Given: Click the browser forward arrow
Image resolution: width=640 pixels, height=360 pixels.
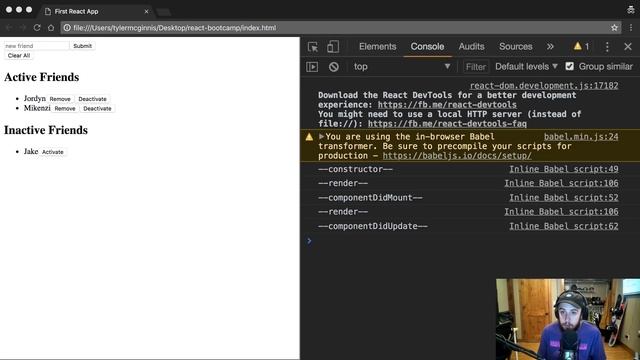Looking at the screenshot, I should point(23,28).
